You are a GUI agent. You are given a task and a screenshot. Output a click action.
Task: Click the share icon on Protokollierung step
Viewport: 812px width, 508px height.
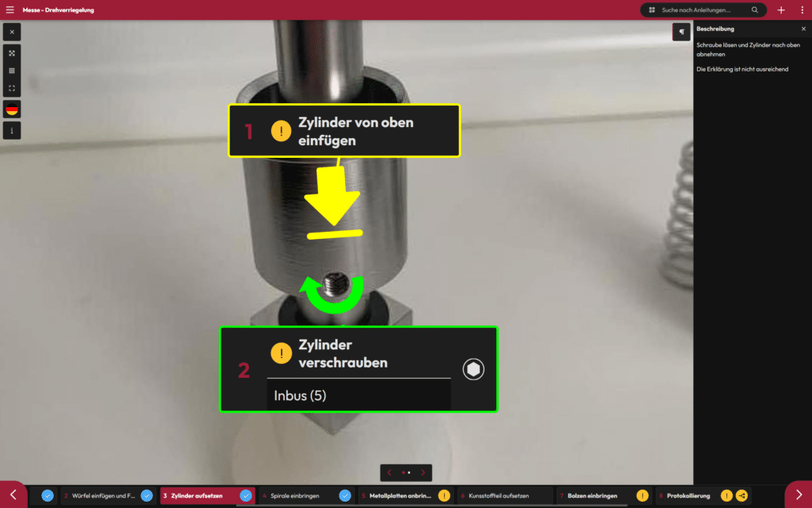pyautogui.click(x=741, y=496)
